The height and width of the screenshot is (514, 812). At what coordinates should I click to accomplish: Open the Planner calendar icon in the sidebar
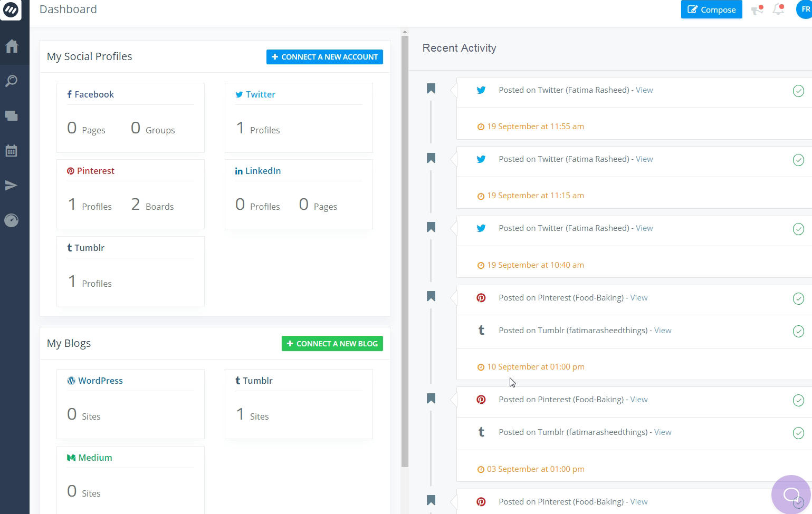point(12,151)
